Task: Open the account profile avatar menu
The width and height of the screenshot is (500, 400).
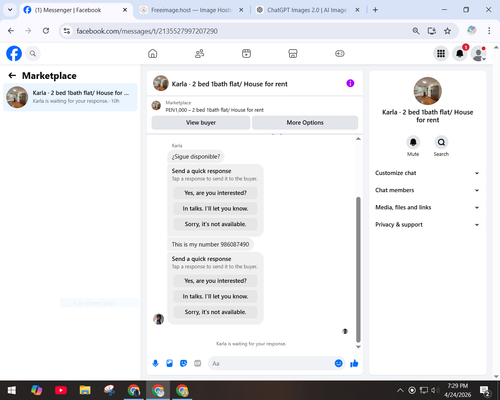Action: coord(478,53)
